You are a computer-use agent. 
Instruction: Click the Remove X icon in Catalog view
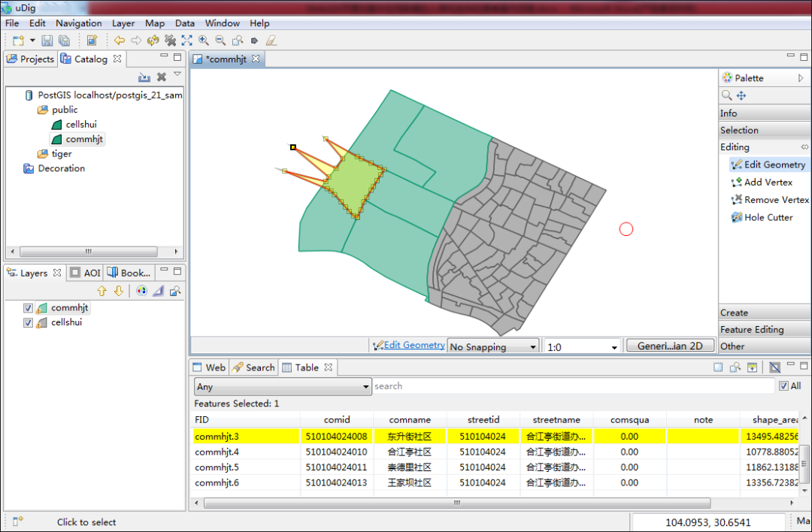click(x=162, y=77)
